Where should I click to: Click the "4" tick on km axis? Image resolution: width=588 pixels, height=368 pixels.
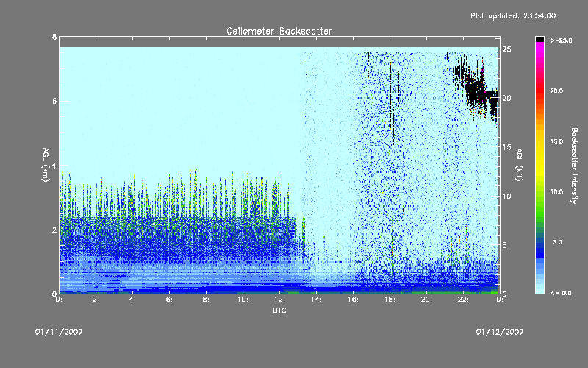[x=54, y=165]
